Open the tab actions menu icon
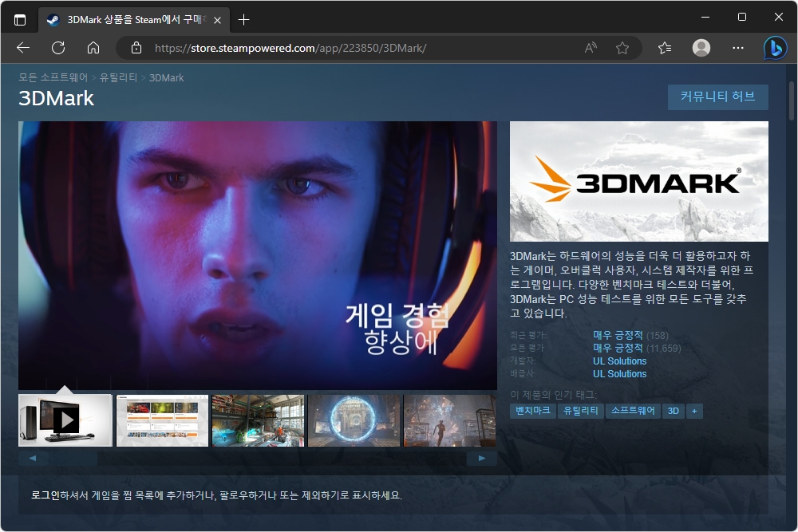 tap(20, 20)
